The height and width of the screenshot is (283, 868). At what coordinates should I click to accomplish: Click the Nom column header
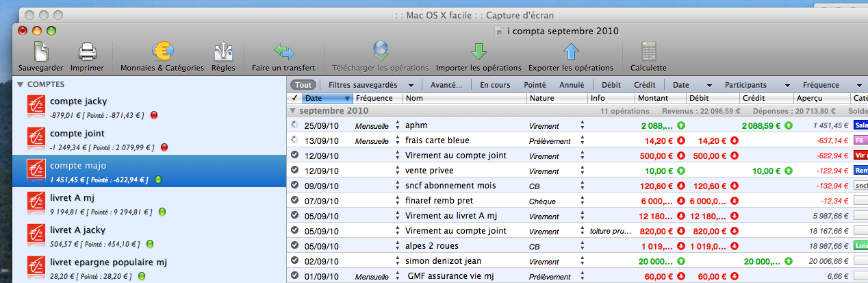[x=465, y=99]
